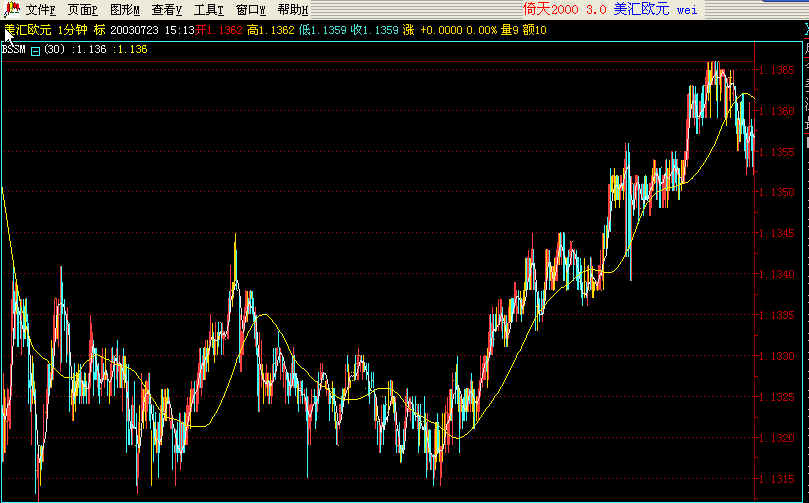Click the 1.1330 price axis label
The image size is (809, 503).
click(x=777, y=355)
